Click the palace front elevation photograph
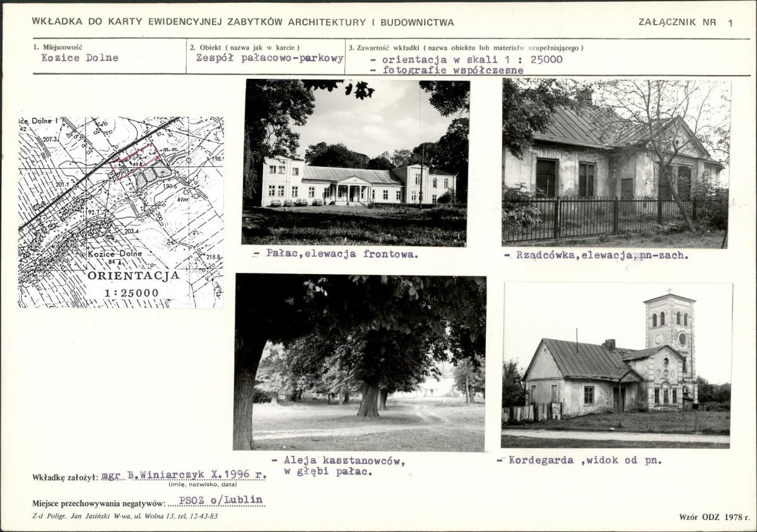 355,162
